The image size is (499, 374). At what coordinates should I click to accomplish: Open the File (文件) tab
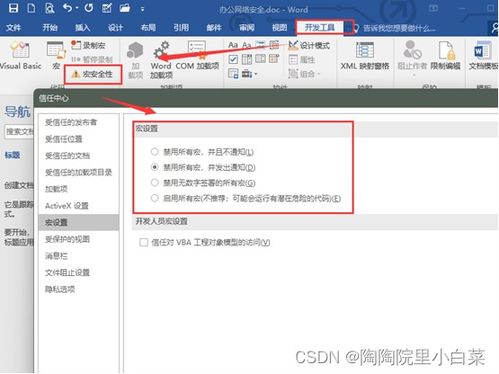tap(14, 28)
